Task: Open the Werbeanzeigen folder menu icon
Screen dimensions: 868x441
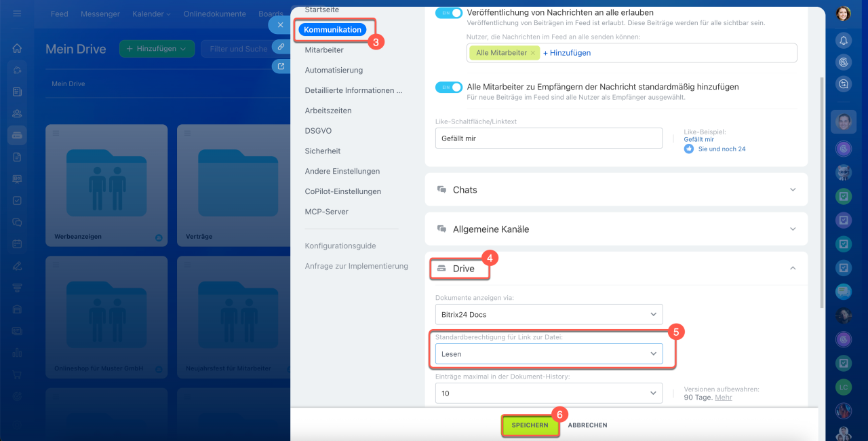Action: [x=56, y=133]
